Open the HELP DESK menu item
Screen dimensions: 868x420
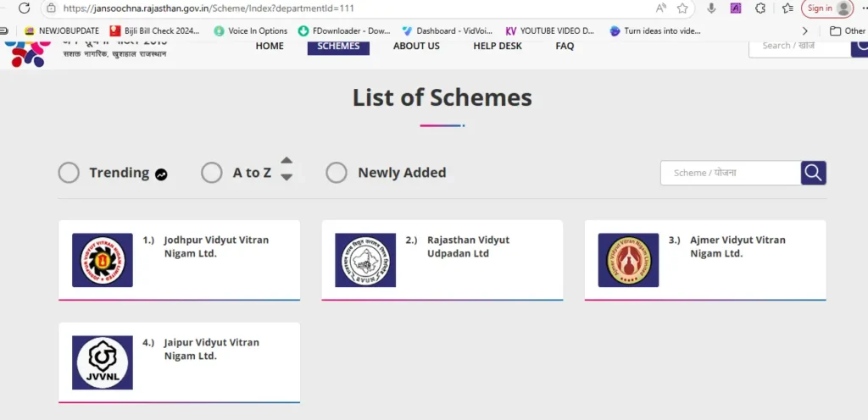(498, 46)
